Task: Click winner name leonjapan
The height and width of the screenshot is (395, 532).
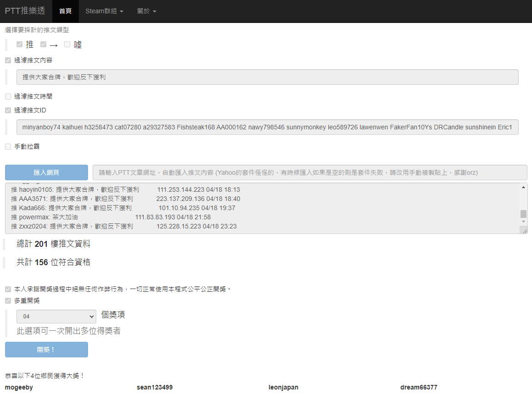Action: point(283,387)
